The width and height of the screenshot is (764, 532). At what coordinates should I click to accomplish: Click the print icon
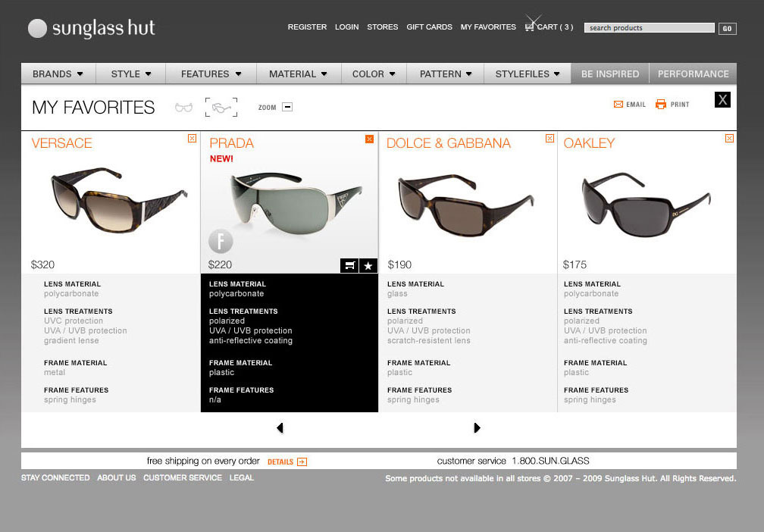661,105
